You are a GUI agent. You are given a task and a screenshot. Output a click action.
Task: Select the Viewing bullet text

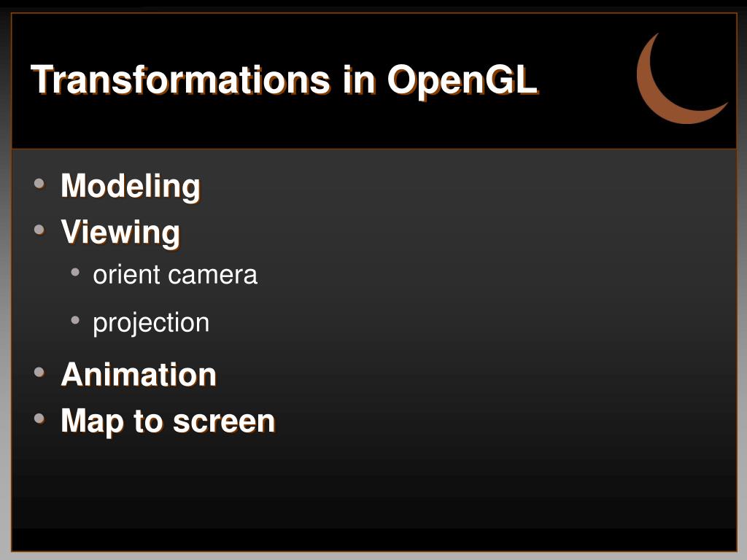pos(120,233)
